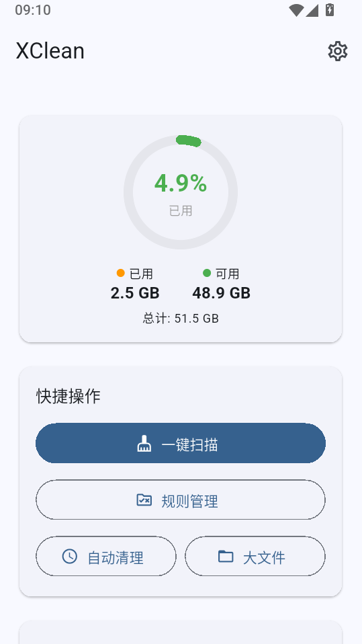The image size is (362, 644).
Task: Tap the 4.9% used percentage
Action: point(181,183)
